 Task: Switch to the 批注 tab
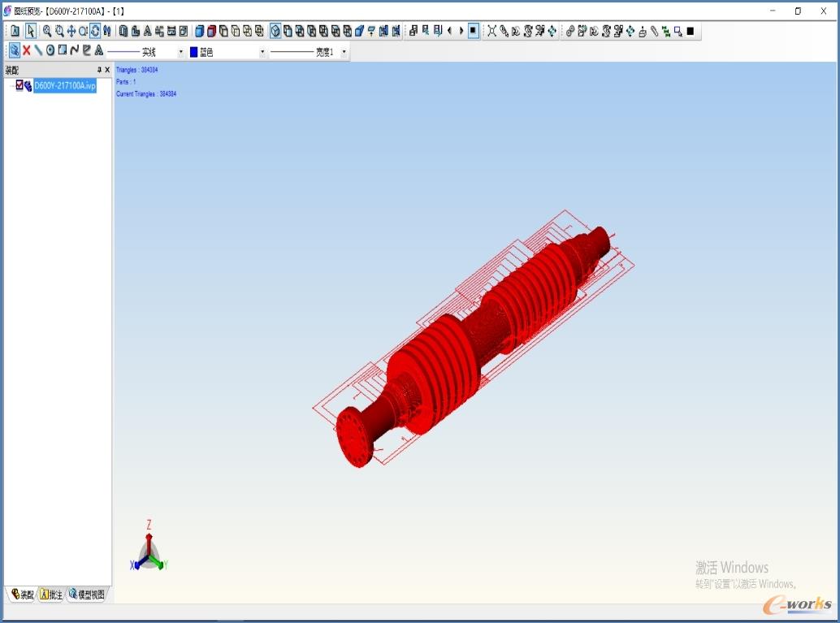[51, 594]
